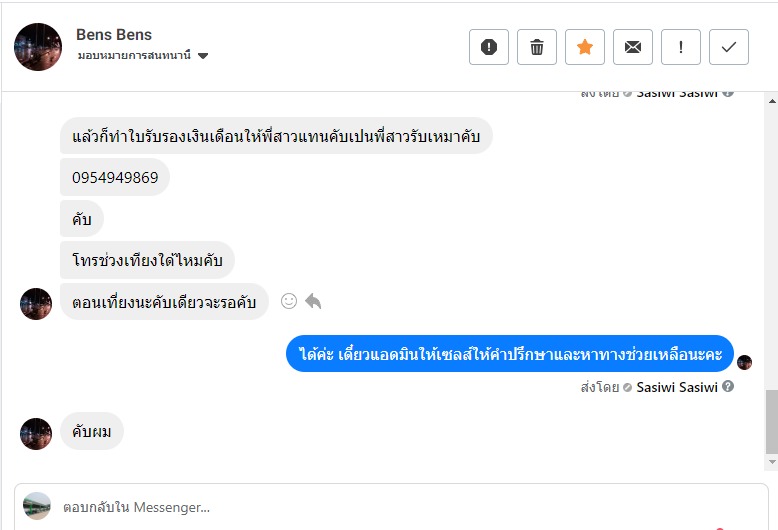Screen dimensions: 778x530
Task: Click the Bens Bens profile picture in the header
Action: tap(38, 47)
